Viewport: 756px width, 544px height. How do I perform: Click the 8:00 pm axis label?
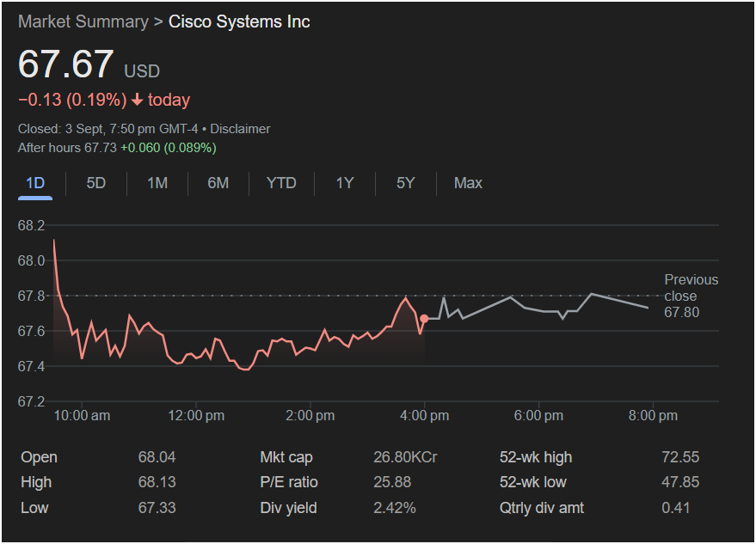(x=653, y=415)
